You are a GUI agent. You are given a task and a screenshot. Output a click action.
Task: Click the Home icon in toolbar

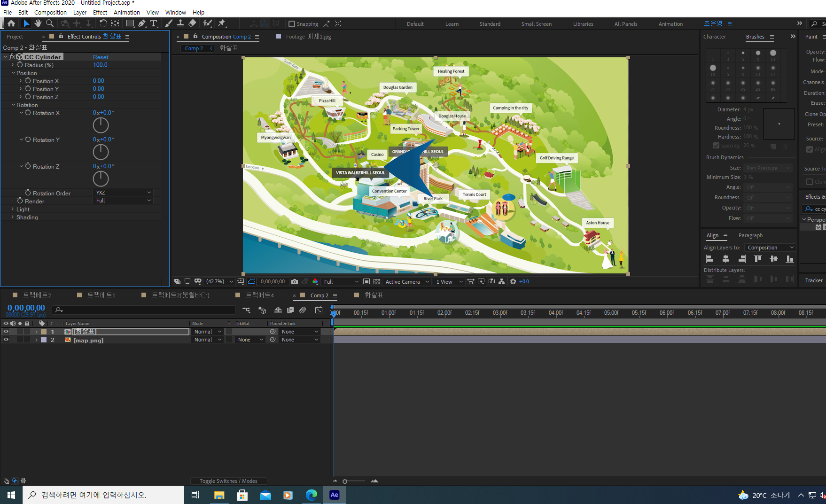click(x=11, y=23)
